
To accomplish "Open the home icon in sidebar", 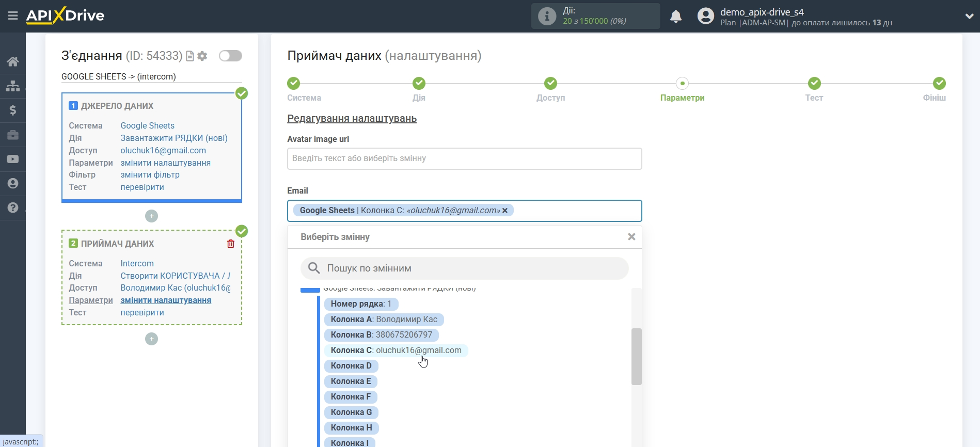I will pyautogui.click(x=13, y=61).
